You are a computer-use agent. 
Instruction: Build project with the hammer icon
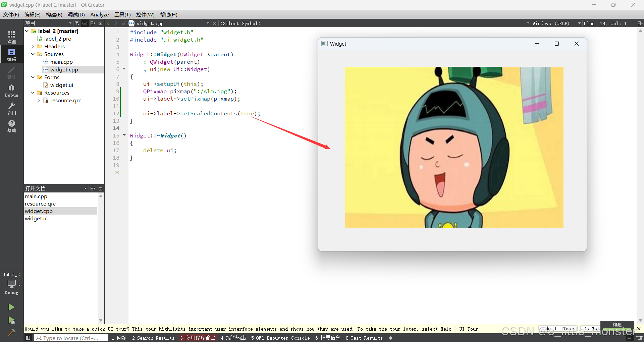[x=11, y=332]
